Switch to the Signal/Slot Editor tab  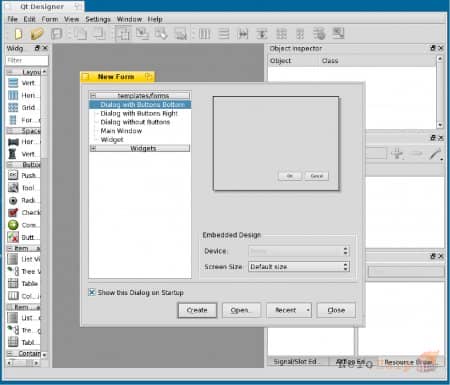click(297, 362)
